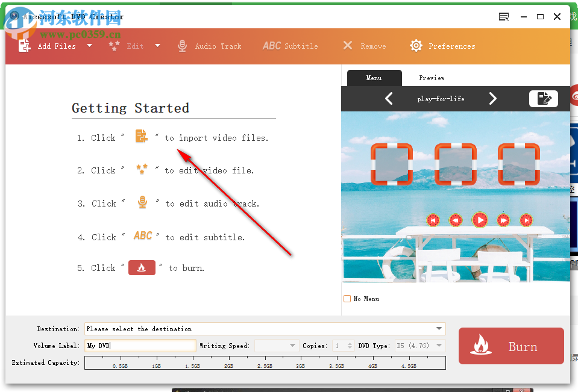The height and width of the screenshot is (392, 578).
Task: Click the Burn button
Action: click(x=510, y=346)
